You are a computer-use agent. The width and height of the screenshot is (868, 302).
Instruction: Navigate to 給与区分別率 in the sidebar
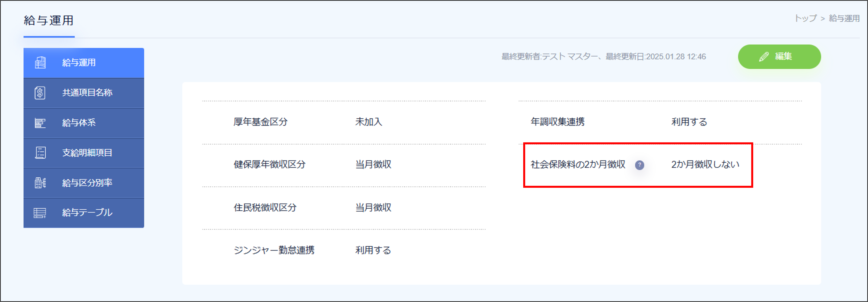(83, 183)
